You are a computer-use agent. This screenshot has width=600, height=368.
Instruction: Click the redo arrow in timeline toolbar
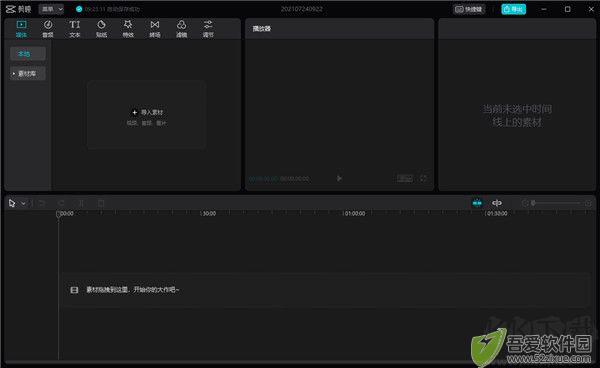(61, 203)
